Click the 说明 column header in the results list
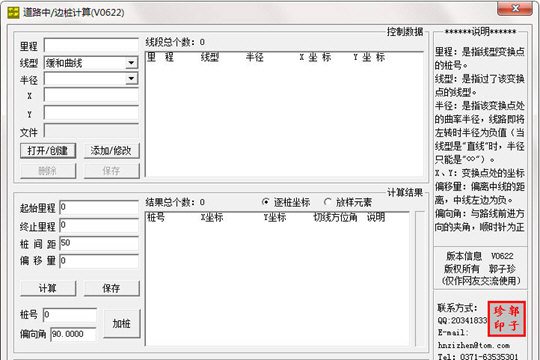Image resolution: width=540 pixels, height=360 pixels. pos(376,217)
